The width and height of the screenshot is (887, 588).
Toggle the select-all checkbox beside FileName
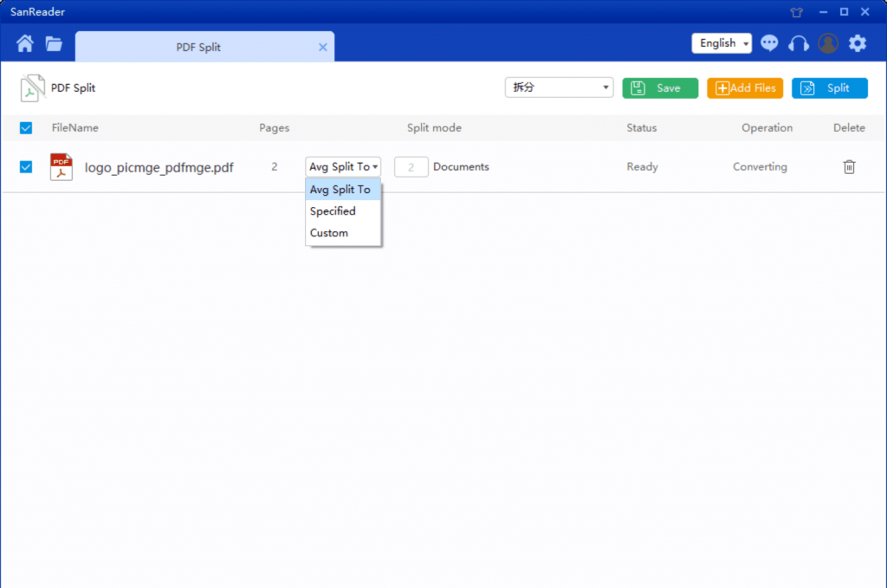26,128
